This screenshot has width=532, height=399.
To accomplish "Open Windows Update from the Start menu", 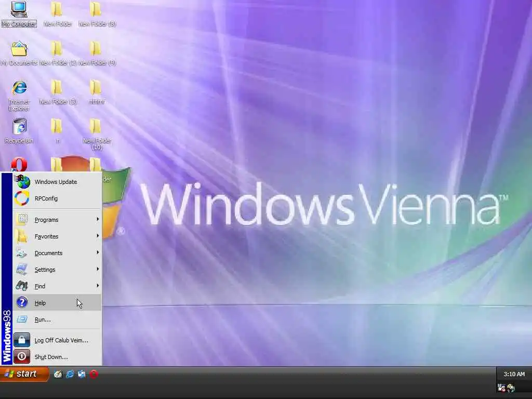I will click(57, 182).
